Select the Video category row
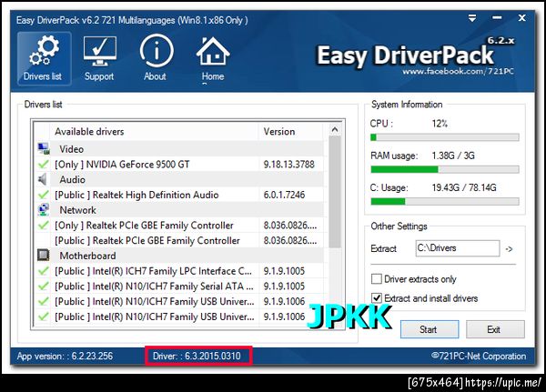This screenshot has width=546, height=392. tap(180, 148)
